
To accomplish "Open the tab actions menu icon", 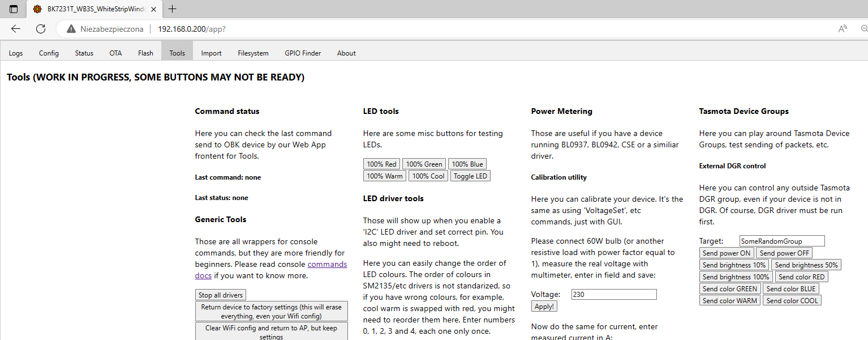I will pos(14,9).
